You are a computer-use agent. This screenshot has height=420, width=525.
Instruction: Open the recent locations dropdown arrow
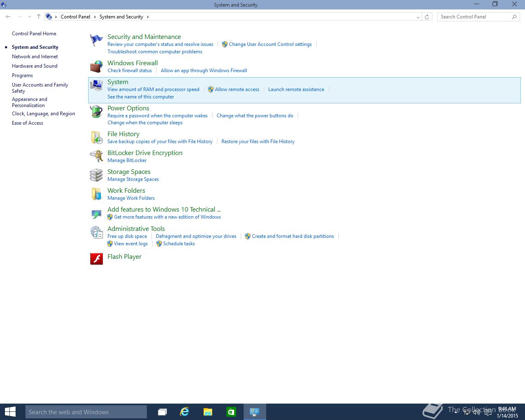pyautogui.click(x=30, y=17)
